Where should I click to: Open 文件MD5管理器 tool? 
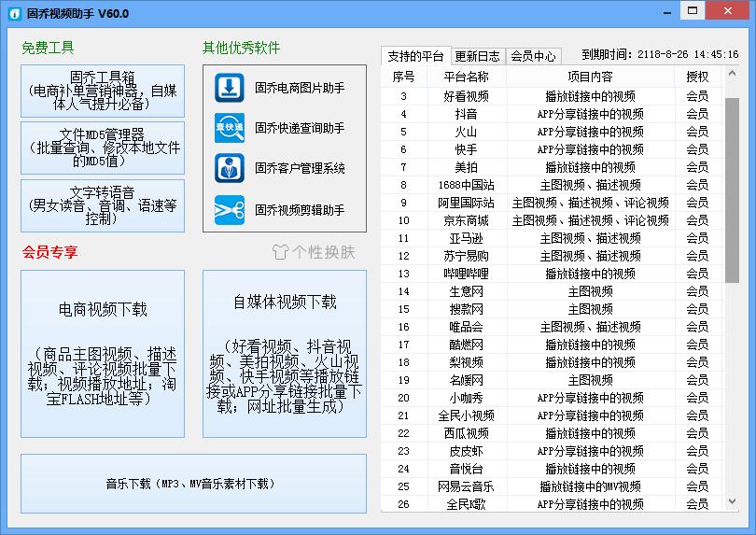(103, 148)
